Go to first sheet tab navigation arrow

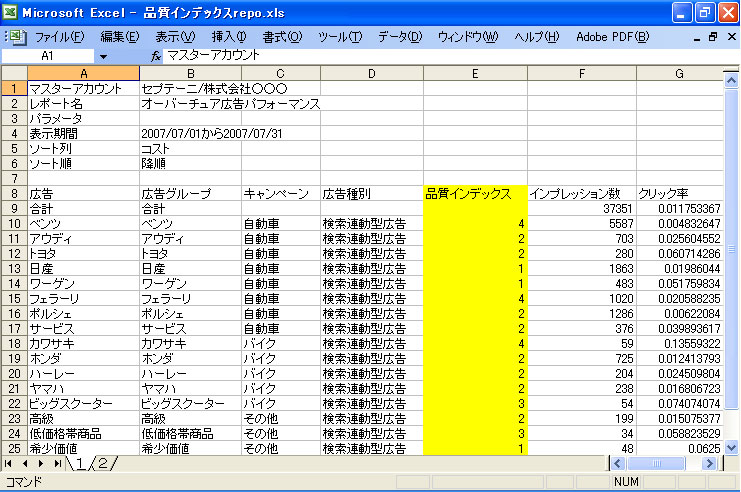click(x=10, y=464)
